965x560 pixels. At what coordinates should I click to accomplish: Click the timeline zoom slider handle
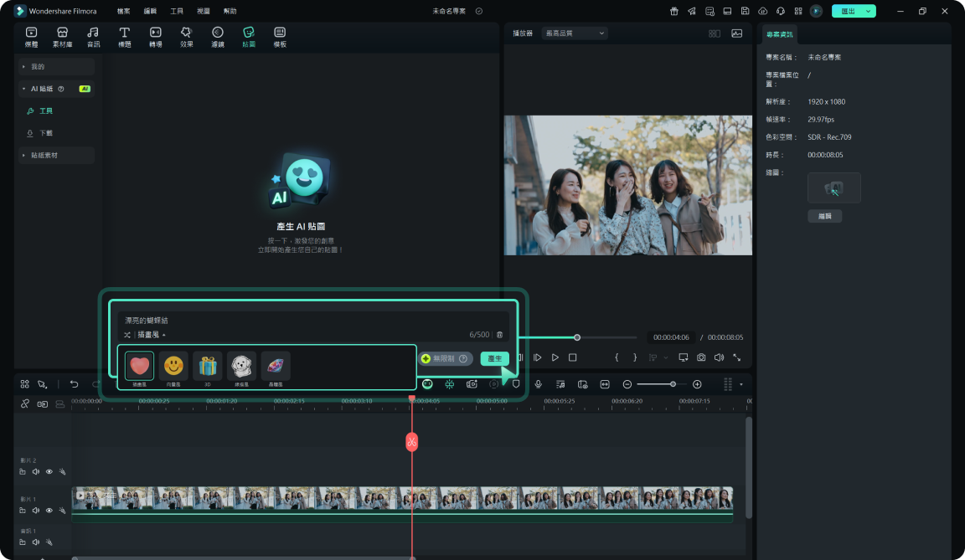tap(673, 384)
